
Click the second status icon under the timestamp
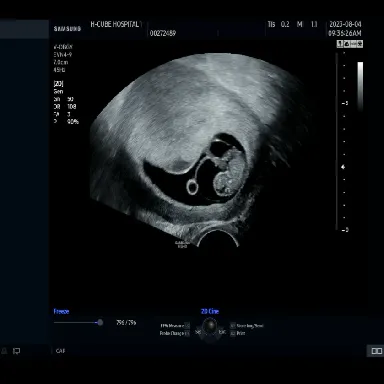347,44
